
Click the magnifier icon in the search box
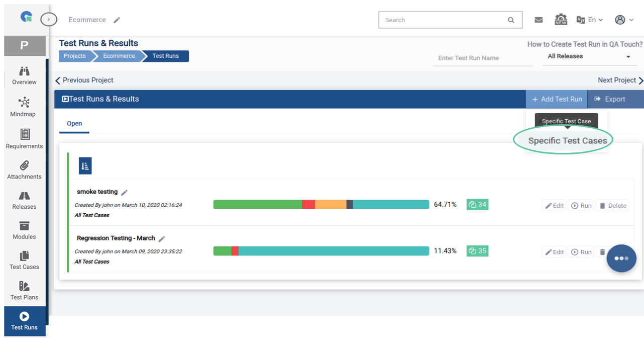(x=511, y=20)
